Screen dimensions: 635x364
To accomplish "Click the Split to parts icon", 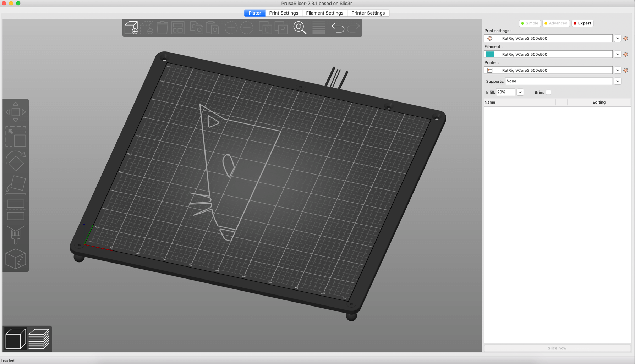I will [x=281, y=28].
